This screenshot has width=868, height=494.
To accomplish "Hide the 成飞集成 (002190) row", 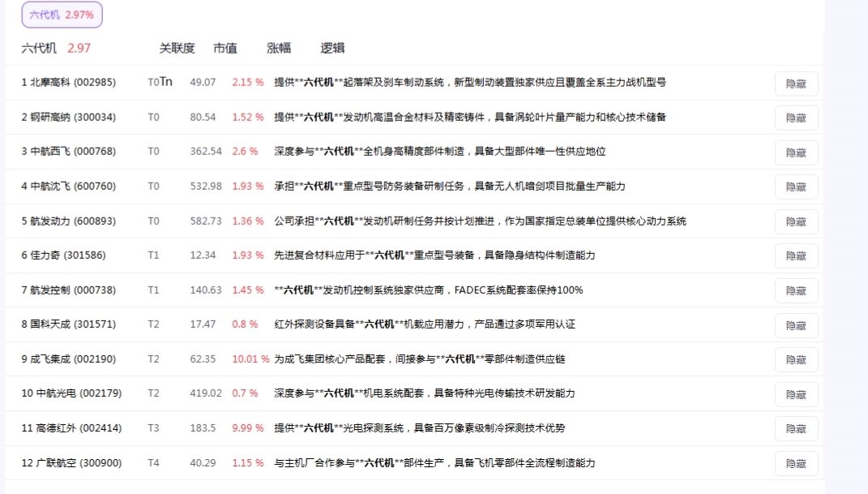I will click(796, 360).
